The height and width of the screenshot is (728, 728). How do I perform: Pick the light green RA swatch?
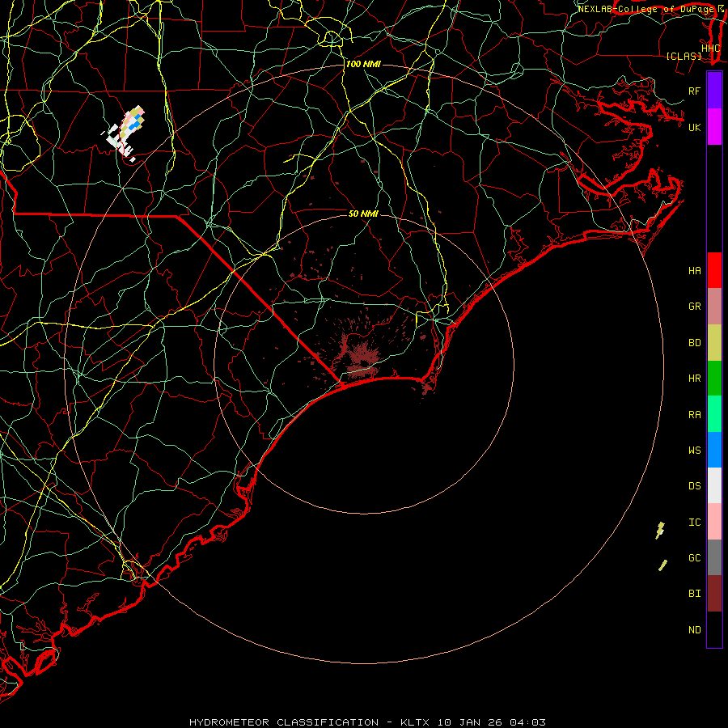714,414
